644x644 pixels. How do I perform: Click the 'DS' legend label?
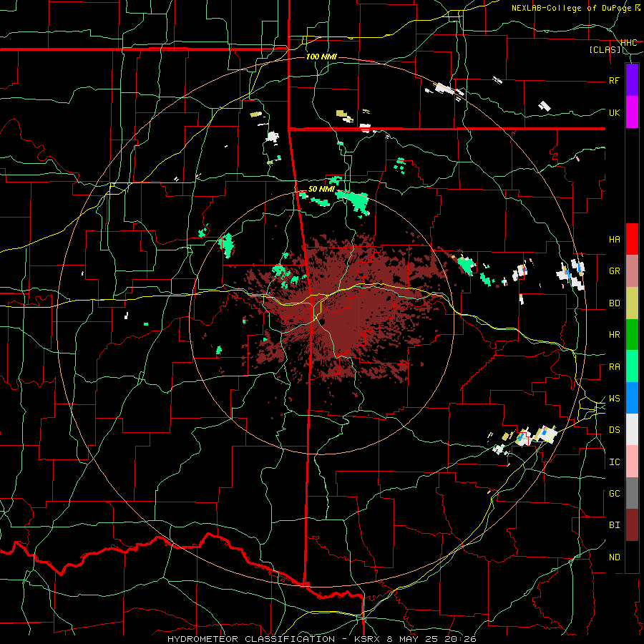click(x=614, y=430)
